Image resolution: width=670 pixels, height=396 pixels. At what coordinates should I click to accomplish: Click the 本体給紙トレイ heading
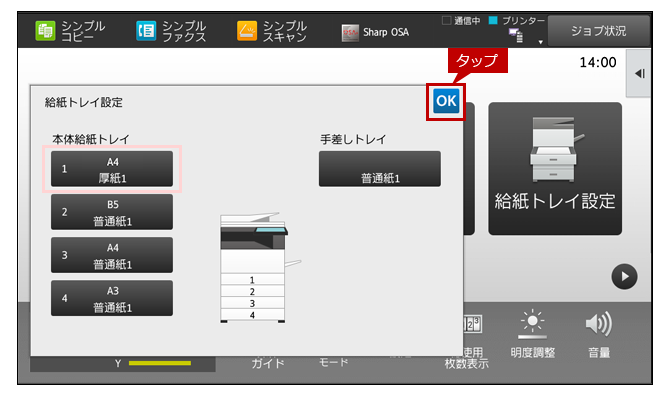(x=91, y=139)
